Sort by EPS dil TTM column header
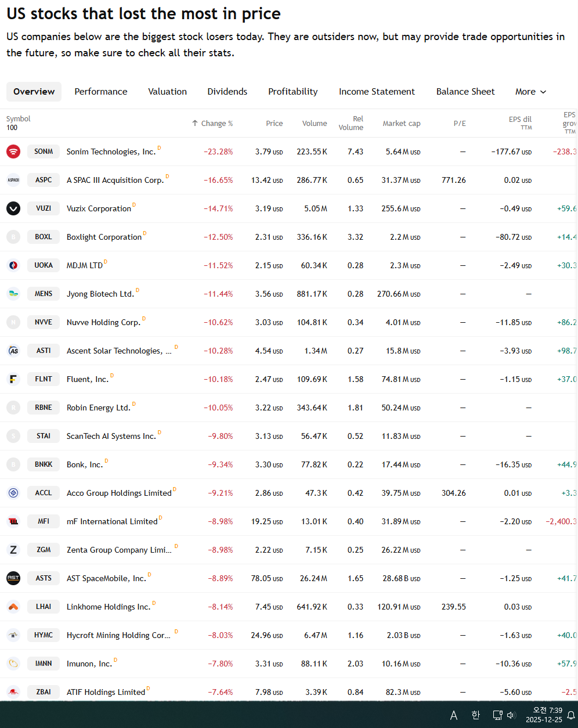Image resolution: width=578 pixels, height=728 pixels. click(x=520, y=123)
